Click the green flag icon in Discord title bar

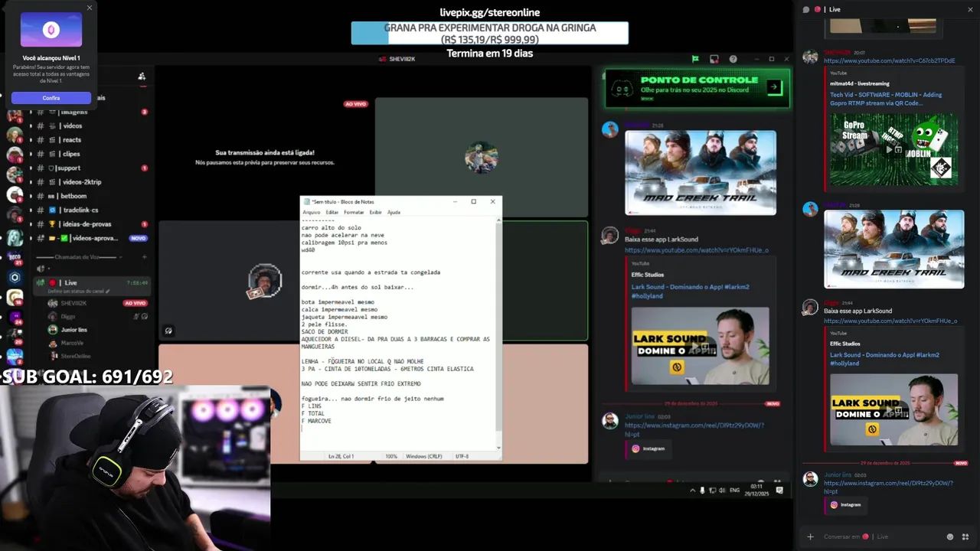[x=695, y=59]
